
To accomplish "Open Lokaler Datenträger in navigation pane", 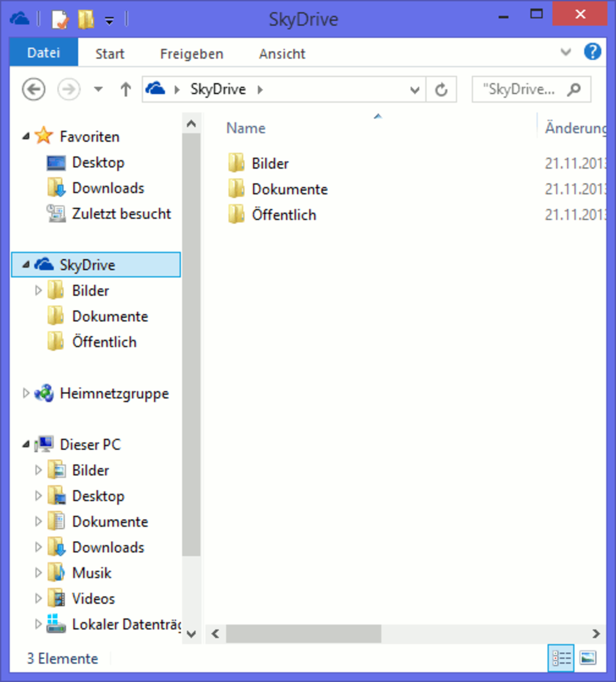I will [x=127, y=624].
